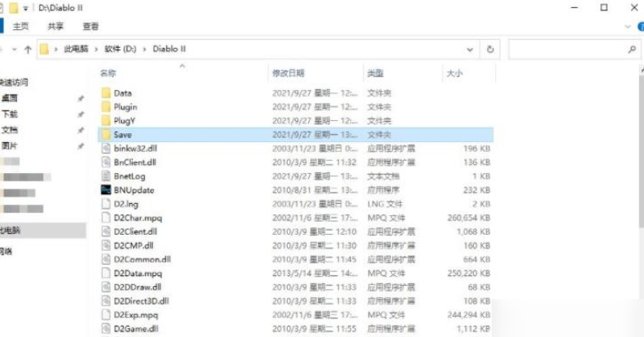This screenshot has width=644, height=337.
Task: Click 此电脑 in the breadcrumb path
Action: point(76,49)
